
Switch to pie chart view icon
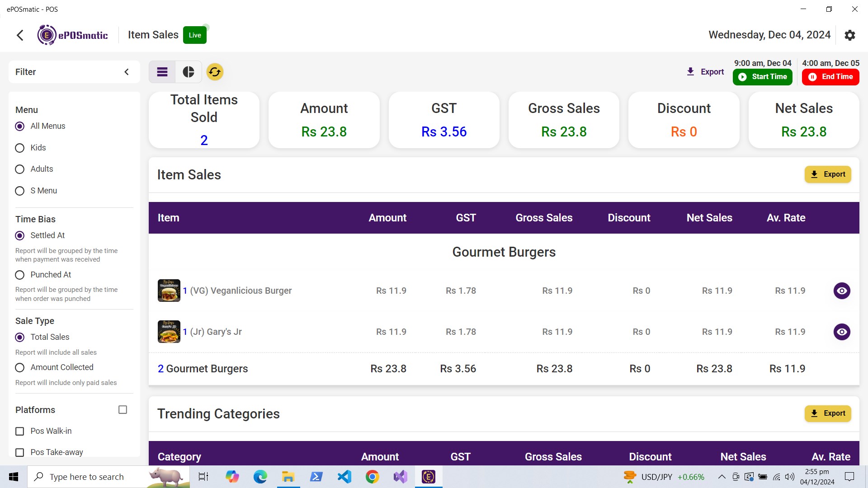189,72
